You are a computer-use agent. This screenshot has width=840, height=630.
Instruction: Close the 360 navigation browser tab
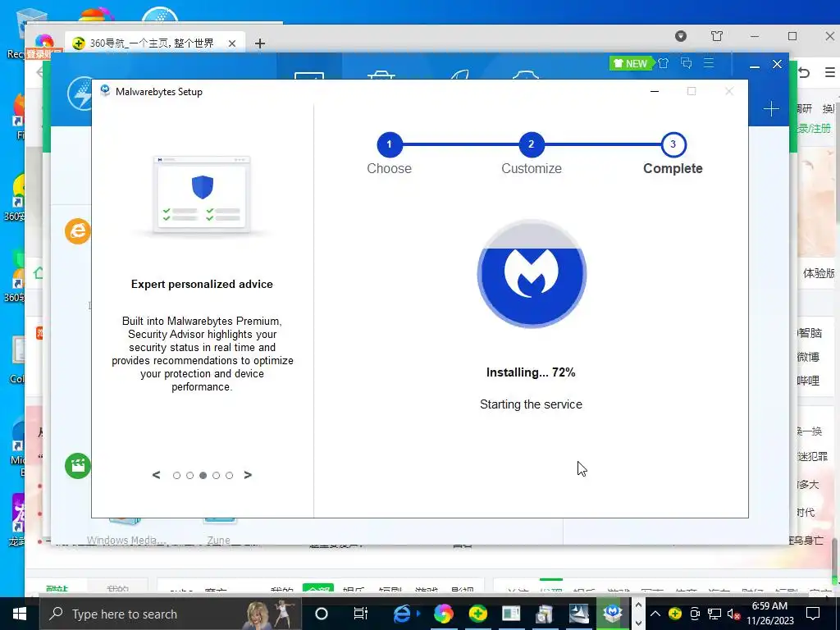232,43
